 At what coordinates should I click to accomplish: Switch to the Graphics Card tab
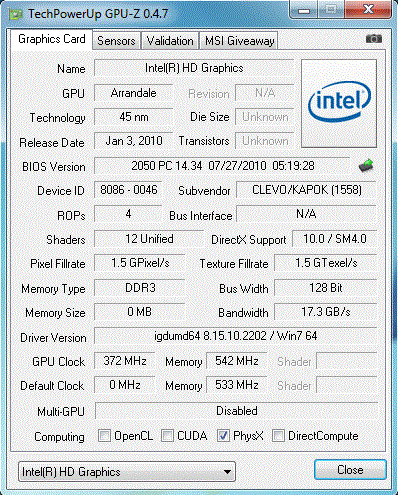tap(52, 39)
